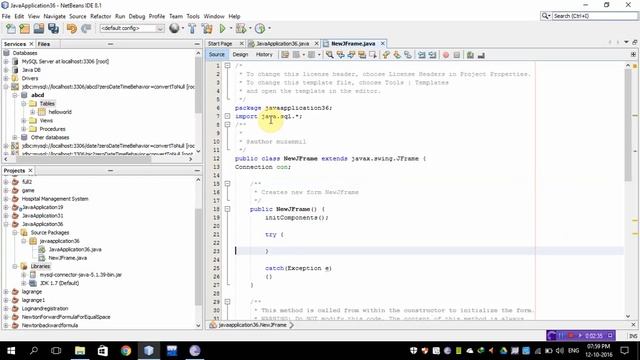
Task: Click the globe browser icon in toolbar
Action: coord(174,28)
